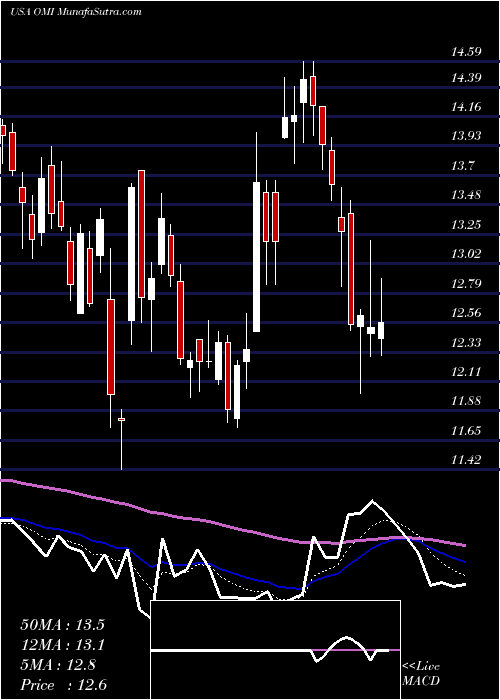Viewport: 500px width, 700px height.
Task: Click the 12.79 price axis label
Action: click(x=466, y=283)
